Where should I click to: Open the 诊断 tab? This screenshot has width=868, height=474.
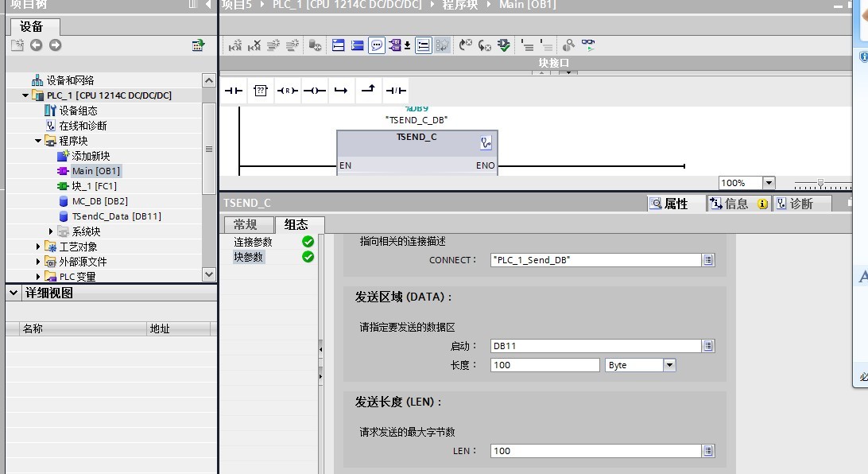[x=801, y=204]
